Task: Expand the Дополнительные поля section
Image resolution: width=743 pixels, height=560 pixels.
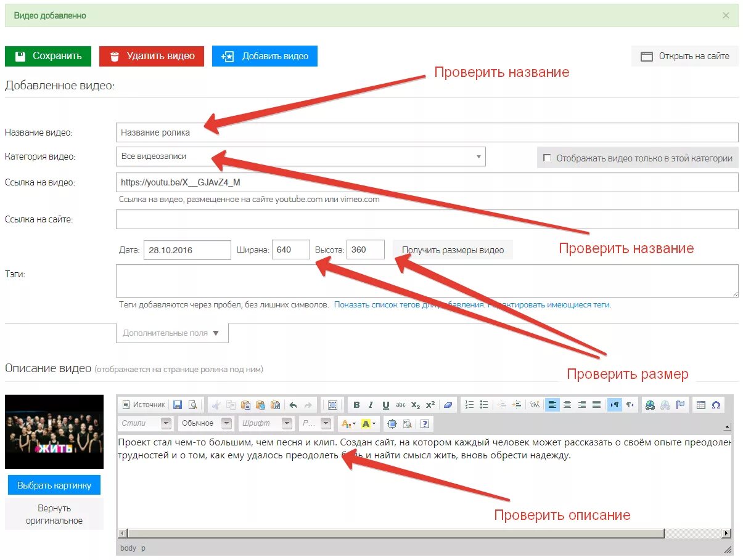Action: coord(172,333)
